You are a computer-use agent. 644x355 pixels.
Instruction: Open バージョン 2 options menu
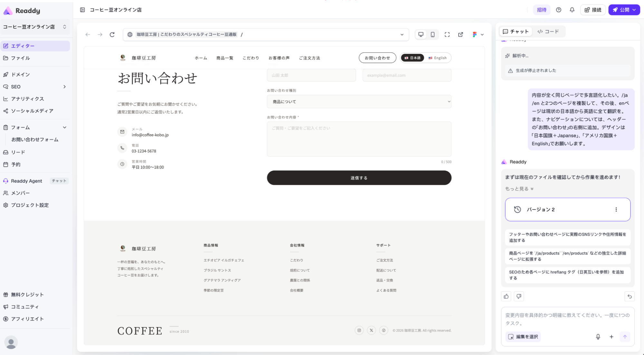[616, 210]
